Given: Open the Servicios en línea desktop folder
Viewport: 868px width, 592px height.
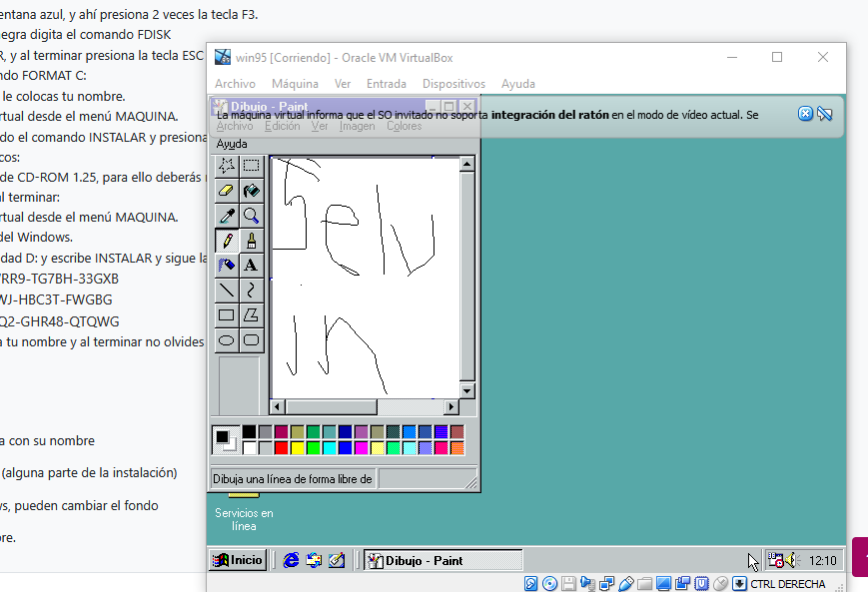Looking at the screenshot, I should [x=244, y=513].
